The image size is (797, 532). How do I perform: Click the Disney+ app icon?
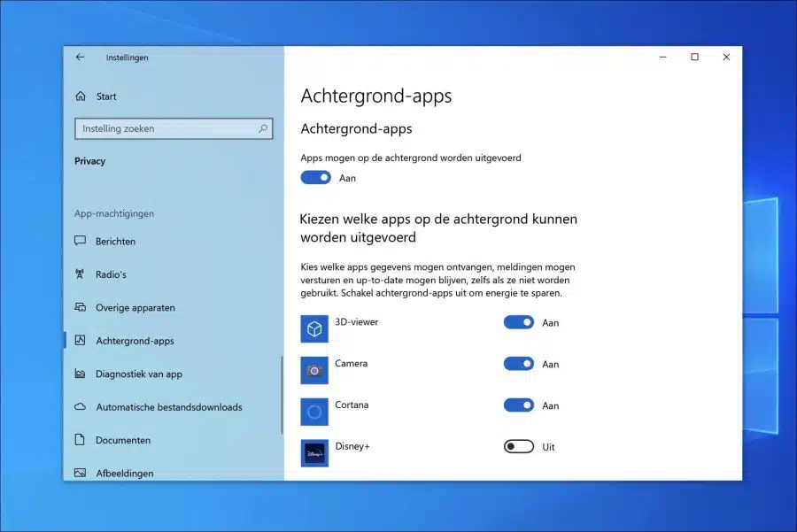coord(314,453)
